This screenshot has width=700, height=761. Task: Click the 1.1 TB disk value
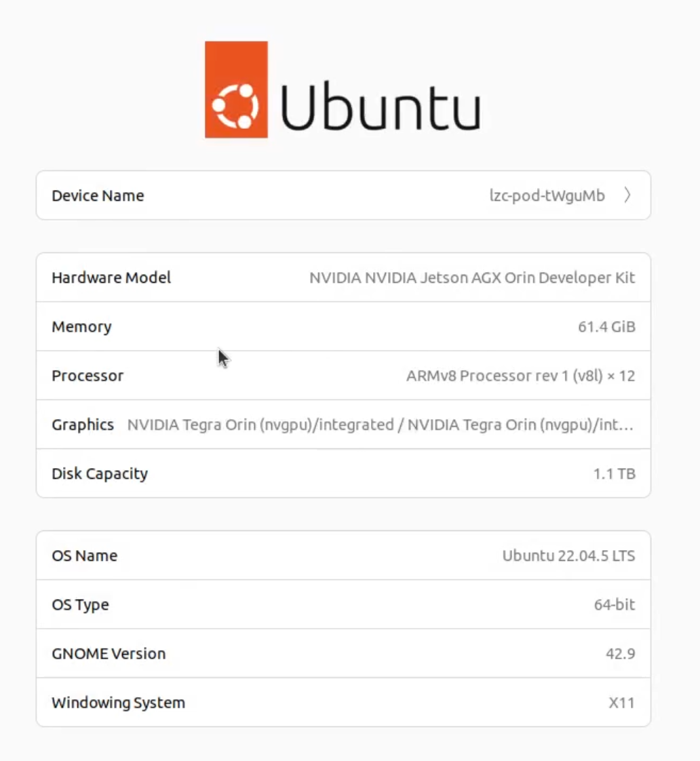(x=614, y=473)
